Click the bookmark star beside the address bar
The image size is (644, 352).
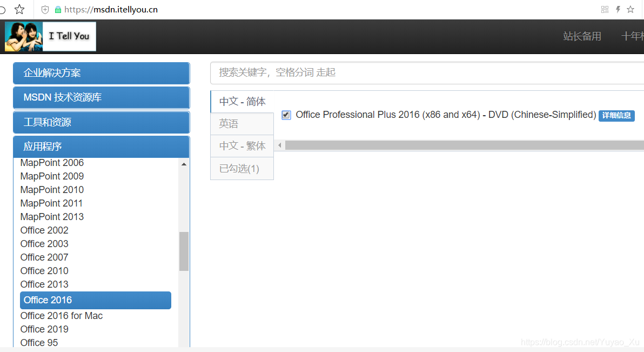(19, 9)
